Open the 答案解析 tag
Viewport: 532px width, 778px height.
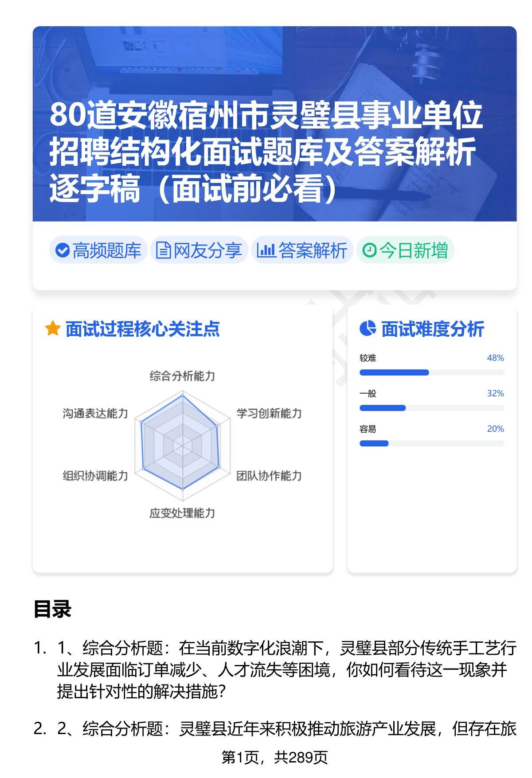pyautogui.click(x=302, y=250)
